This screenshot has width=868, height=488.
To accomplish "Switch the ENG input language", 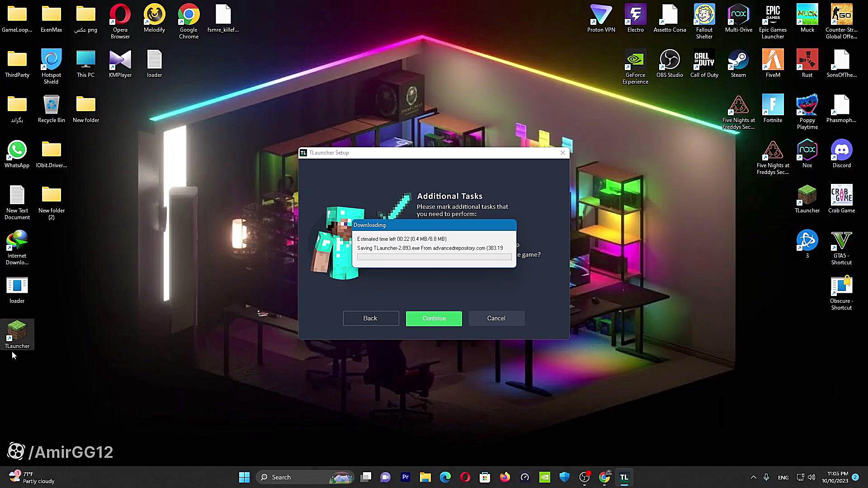I will coord(783,478).
